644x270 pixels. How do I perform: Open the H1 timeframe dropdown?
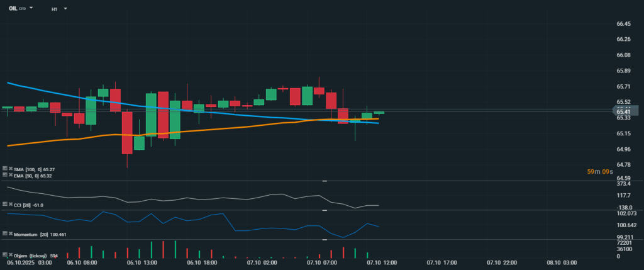click(65, 9)
